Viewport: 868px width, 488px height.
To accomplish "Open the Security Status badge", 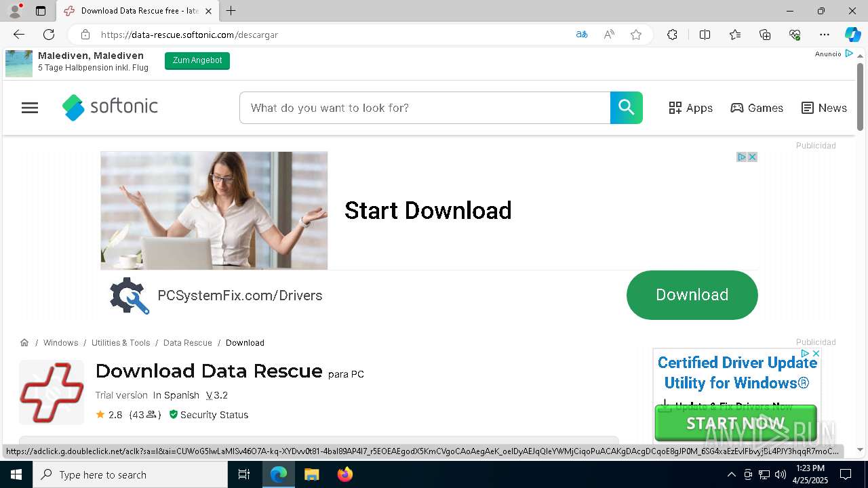I will click(208, 415).
